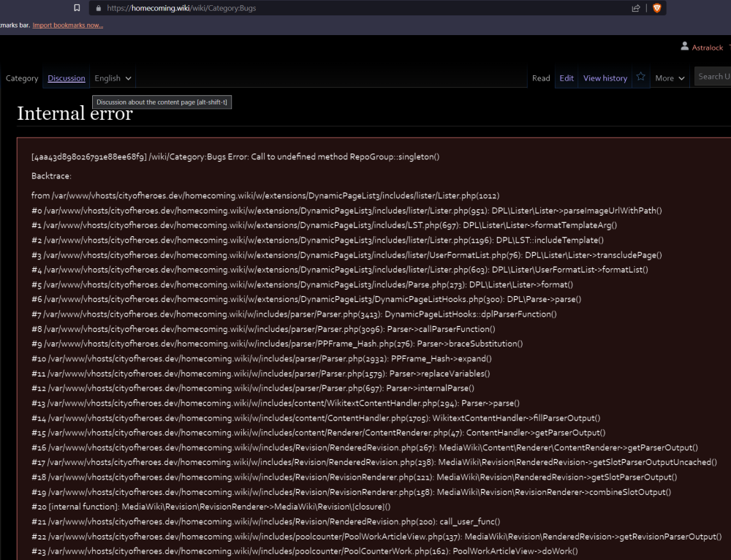Click the lock icon beside the URL
The height and width of the screenshot is (560, 731).
(98, 8)
